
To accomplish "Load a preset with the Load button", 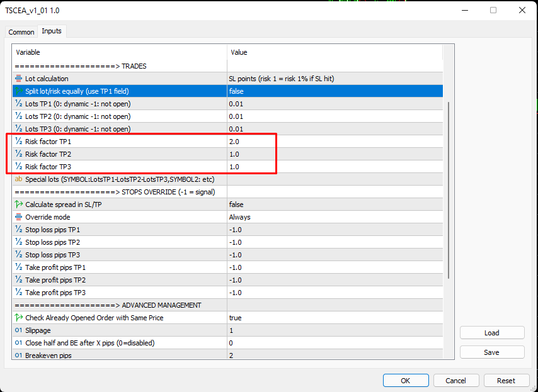I will click(x=491, y=333).
